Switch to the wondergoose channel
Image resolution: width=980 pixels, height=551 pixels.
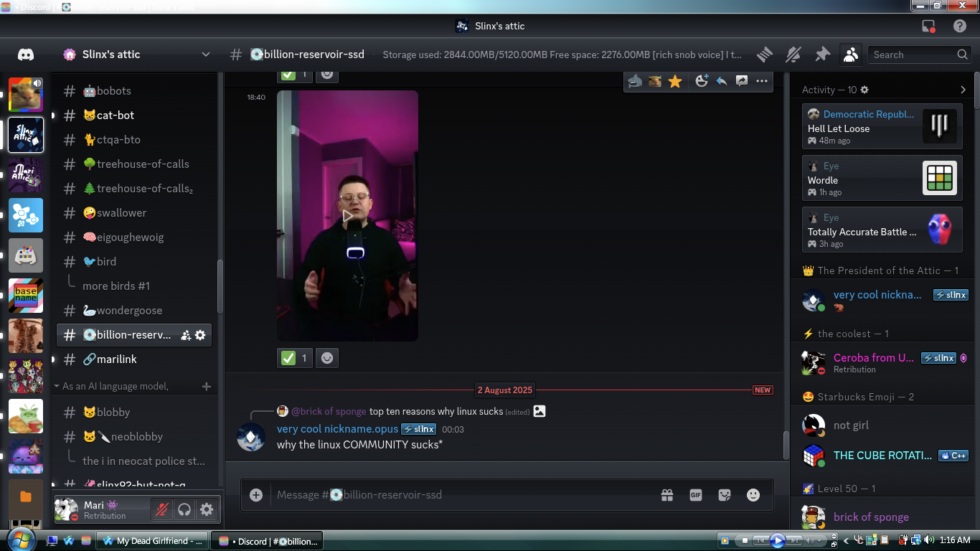pos(129,310)
